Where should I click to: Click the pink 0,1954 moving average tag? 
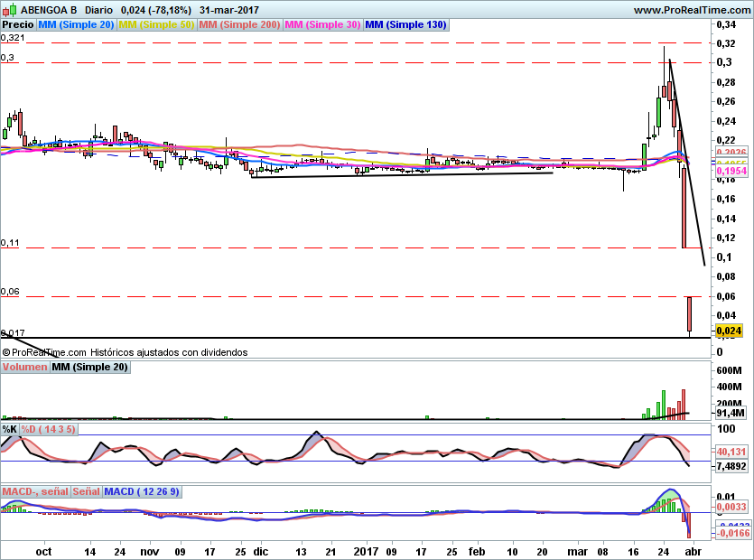click(731, 171)
